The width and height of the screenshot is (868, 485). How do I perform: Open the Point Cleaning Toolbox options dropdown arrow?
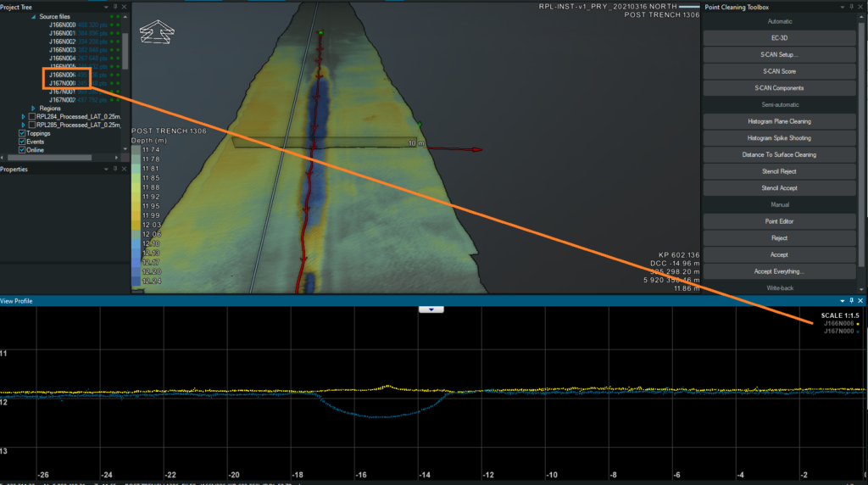click(x=843, y=7)
